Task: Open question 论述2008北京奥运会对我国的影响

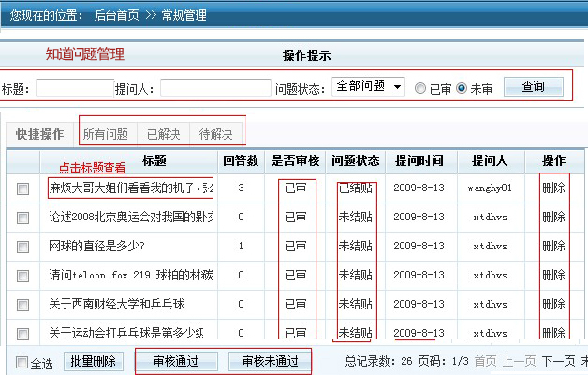Action: click(131, 217)
